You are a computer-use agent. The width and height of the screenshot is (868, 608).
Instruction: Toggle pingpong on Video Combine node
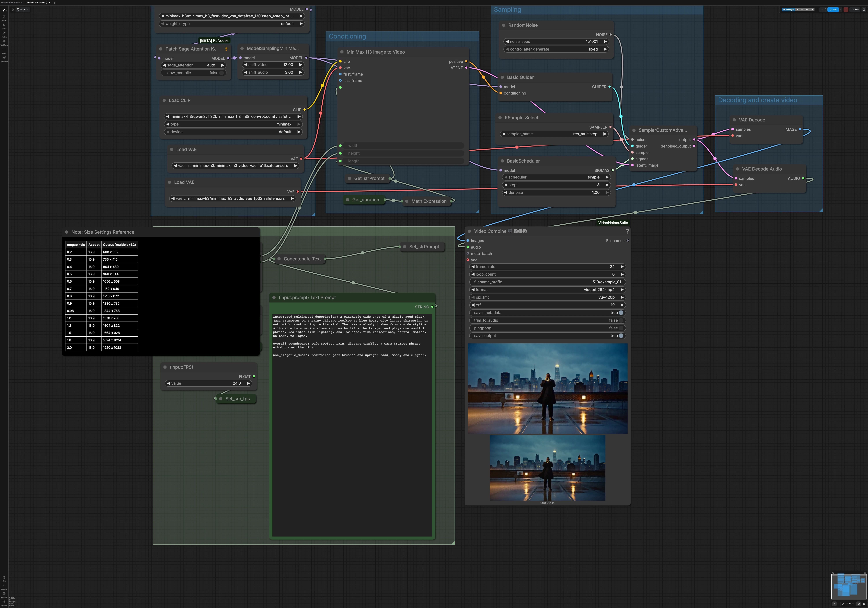click(x=547, y=328)
